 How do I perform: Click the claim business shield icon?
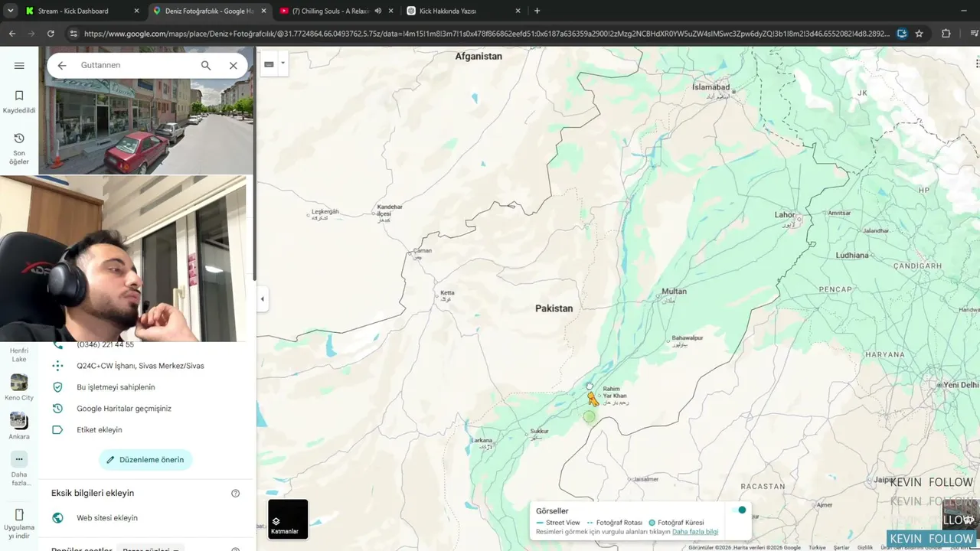click(x=57, y=387)
